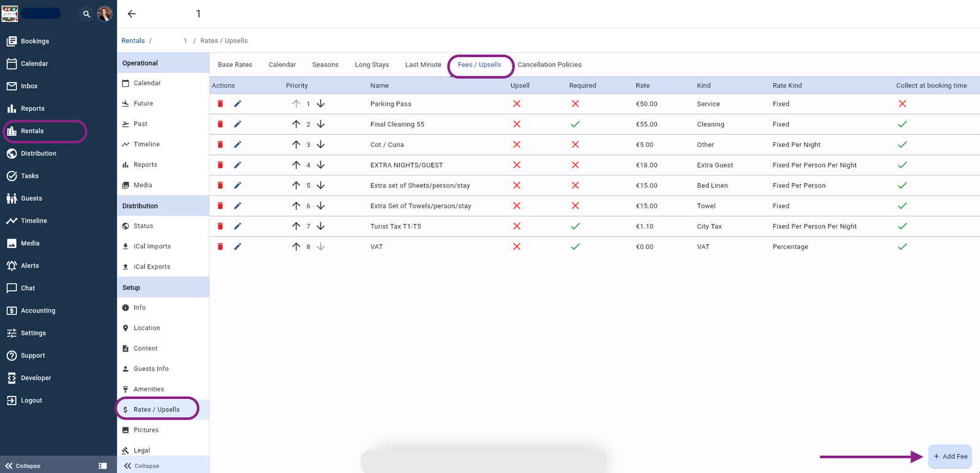
Task: Toggle the sidebar list view icon
Action: 103,466
